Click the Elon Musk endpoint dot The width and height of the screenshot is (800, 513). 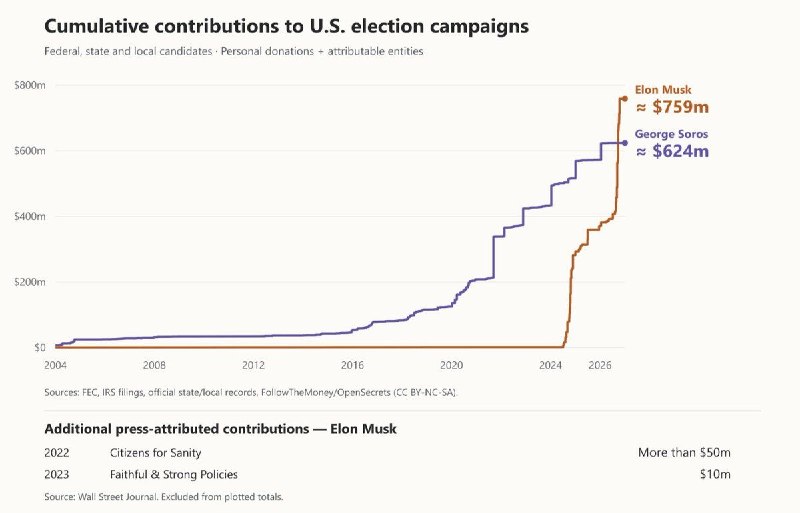(624, 99)
